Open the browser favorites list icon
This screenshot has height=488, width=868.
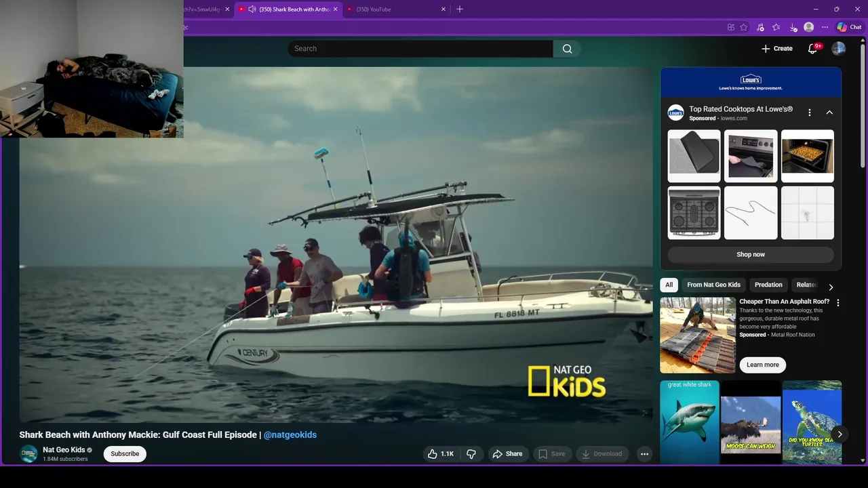[x=776, y=27]
